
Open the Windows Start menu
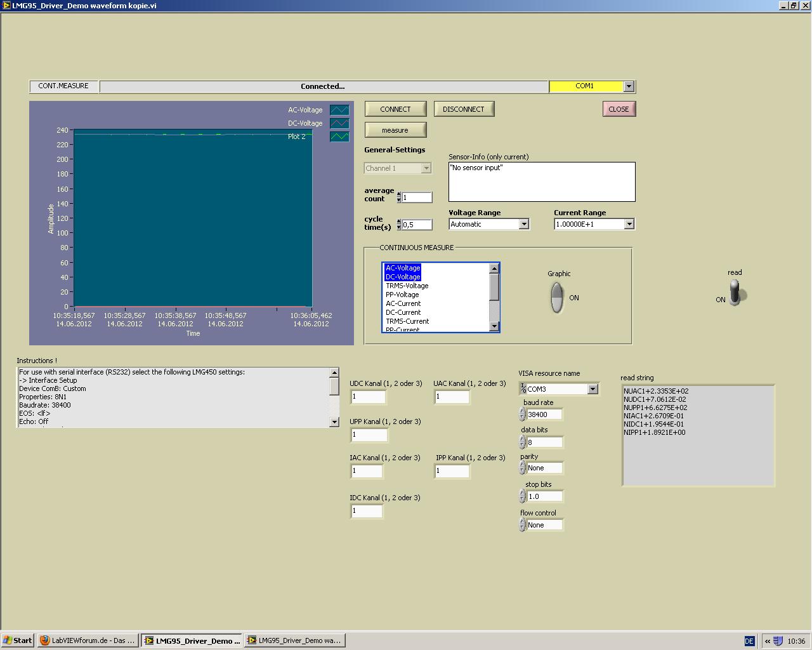pos(18,640)
